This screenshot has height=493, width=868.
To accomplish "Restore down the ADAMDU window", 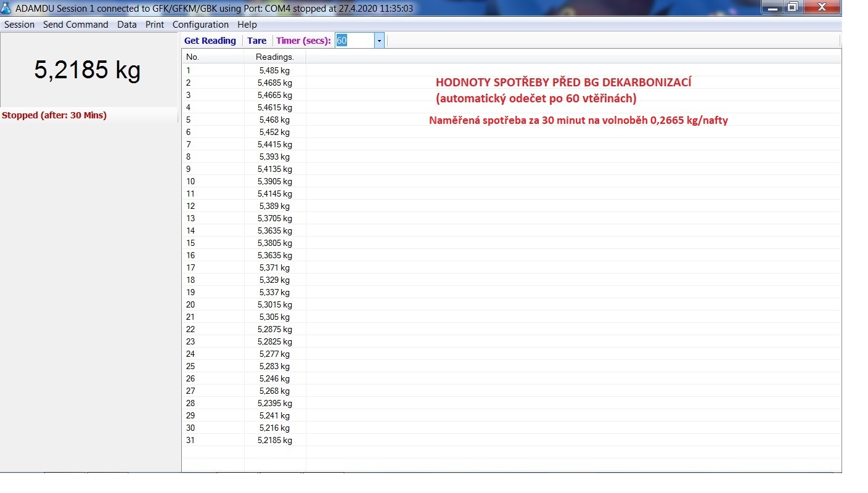I will click(x=793, y=7).
